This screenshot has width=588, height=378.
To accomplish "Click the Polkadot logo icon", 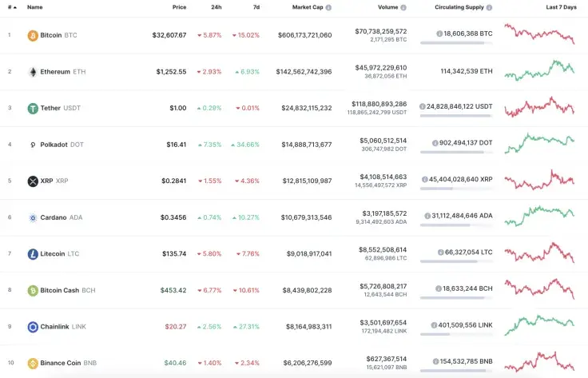I will tap(33, 145).
